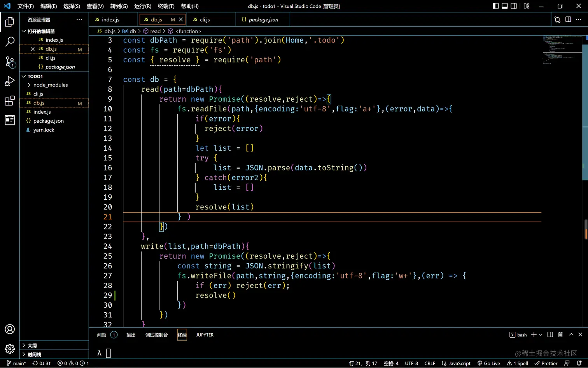Switch to JUPYTER panel tab
The width and height of the screenshot is (588, 368).
click(x=205, y=335)
